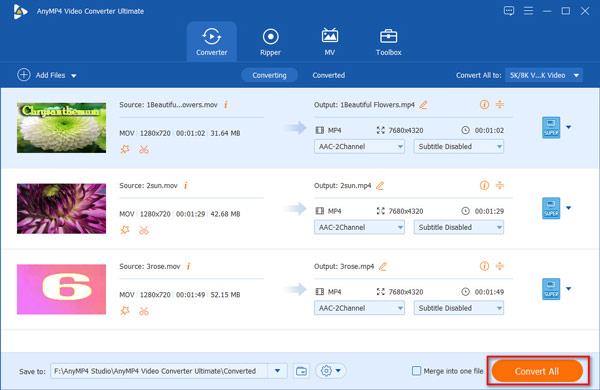This screenshot has width=600, height=390.
Task: Open edit effects star icon for 1Beautifu...owers.mov
Action: [x=125, y=149]
